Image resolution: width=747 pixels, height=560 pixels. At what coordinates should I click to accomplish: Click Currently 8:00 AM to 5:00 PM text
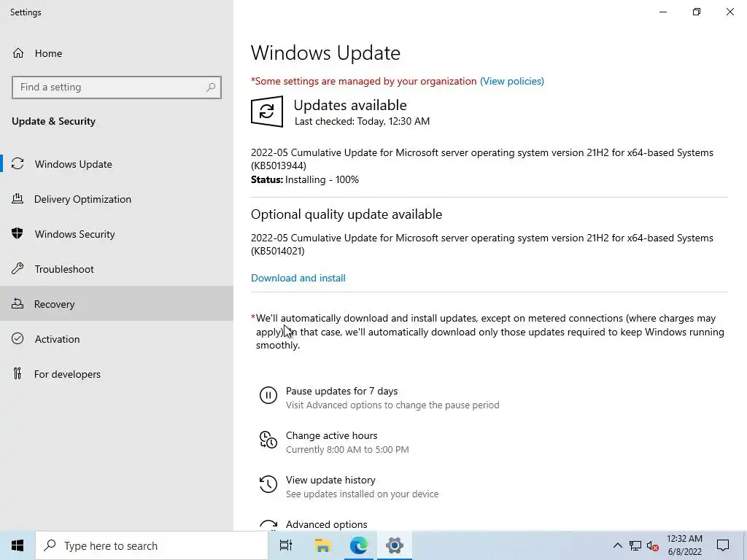pos(347,449)
